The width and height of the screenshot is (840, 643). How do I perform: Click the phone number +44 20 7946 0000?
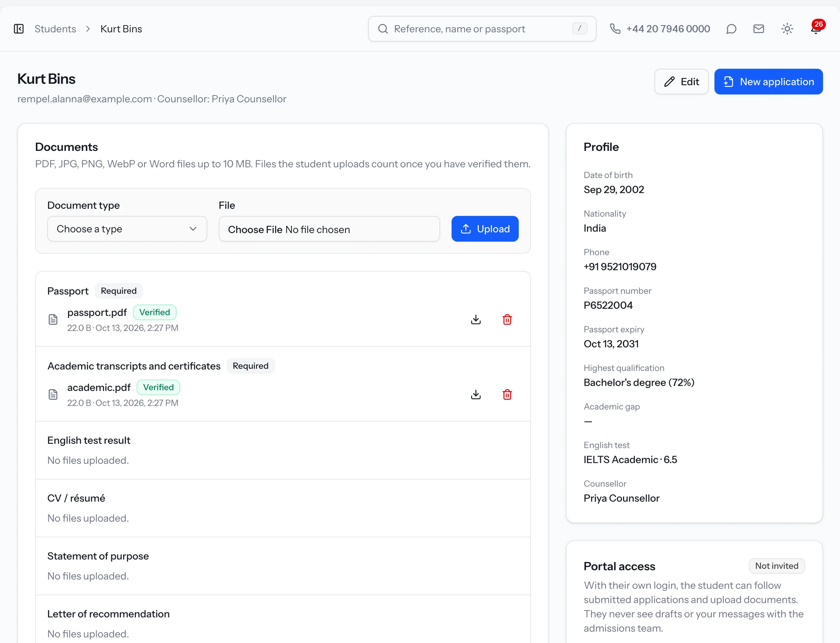pyautogui.click(x=668, y=29)
